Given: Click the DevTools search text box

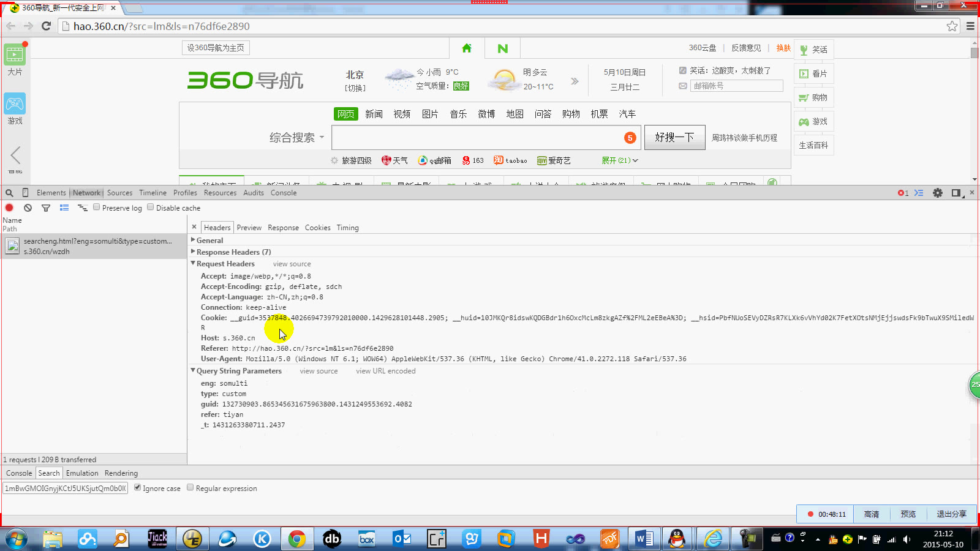Looking at the screenshot, I should (x=66, y=488).
